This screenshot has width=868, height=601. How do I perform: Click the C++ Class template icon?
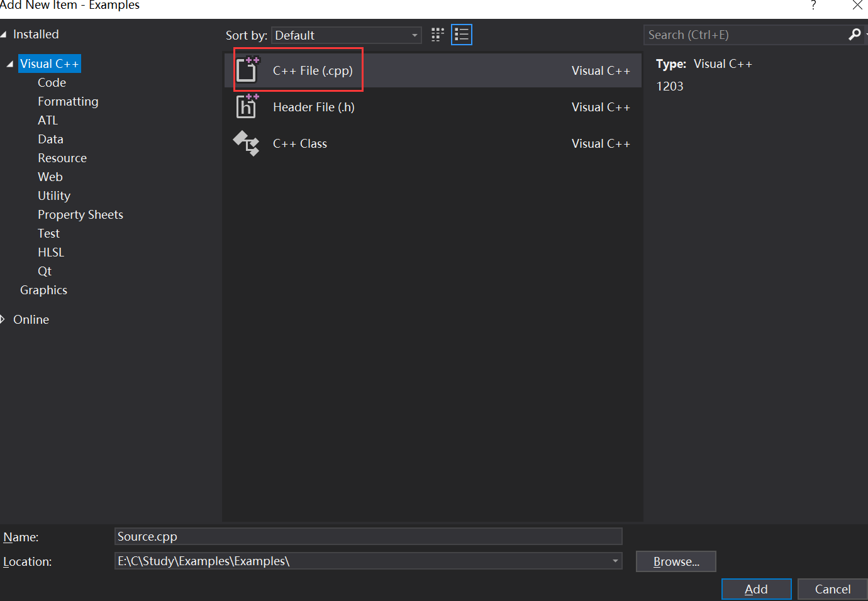point(246,143)
